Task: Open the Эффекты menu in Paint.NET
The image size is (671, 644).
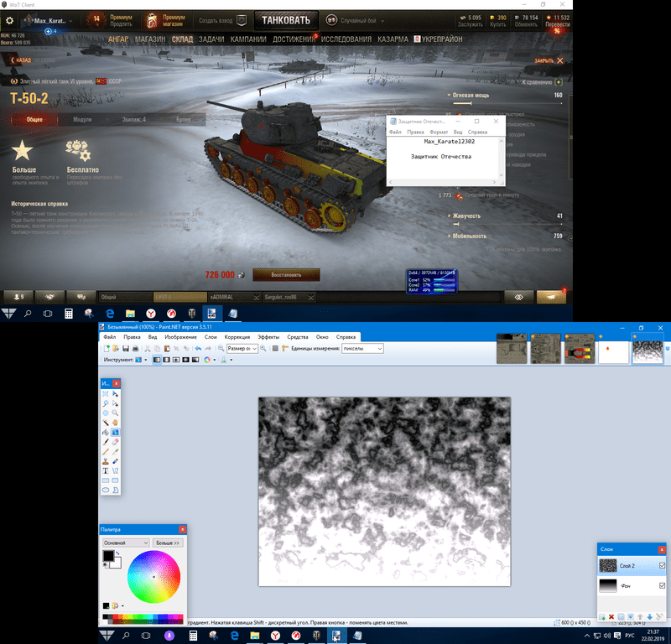Action: [x=268, y=337]
